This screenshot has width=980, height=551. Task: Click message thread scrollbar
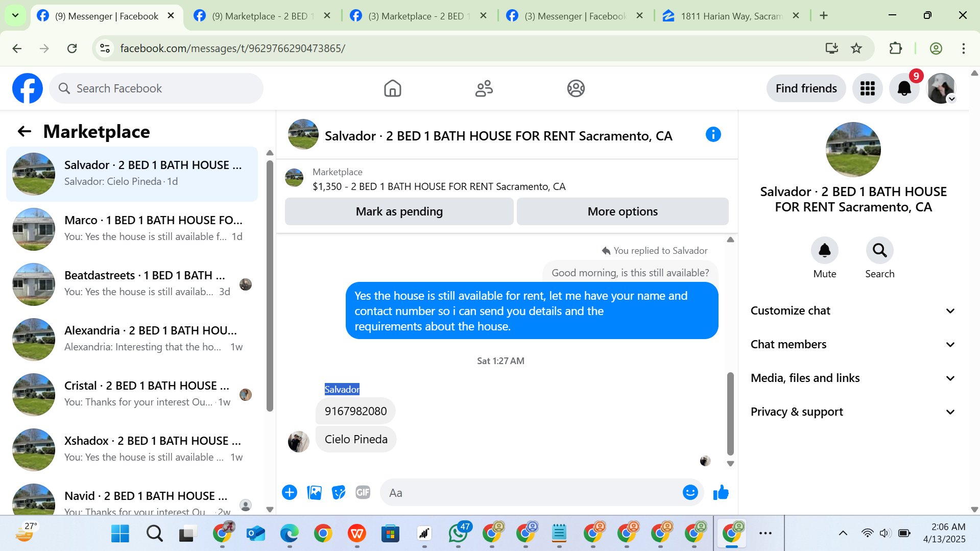[730, 414]
